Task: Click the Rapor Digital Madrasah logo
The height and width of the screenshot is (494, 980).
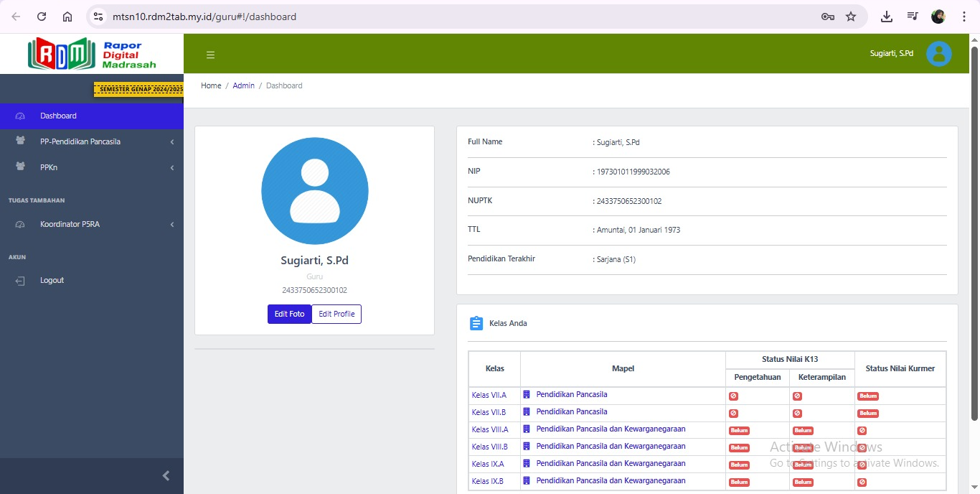Action: coord(92,54)
